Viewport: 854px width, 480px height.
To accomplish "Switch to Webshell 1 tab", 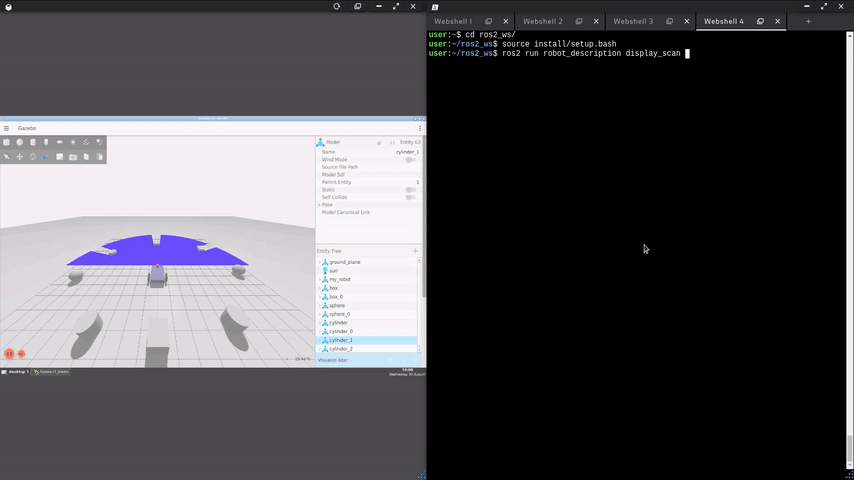I will click(453, 21).
